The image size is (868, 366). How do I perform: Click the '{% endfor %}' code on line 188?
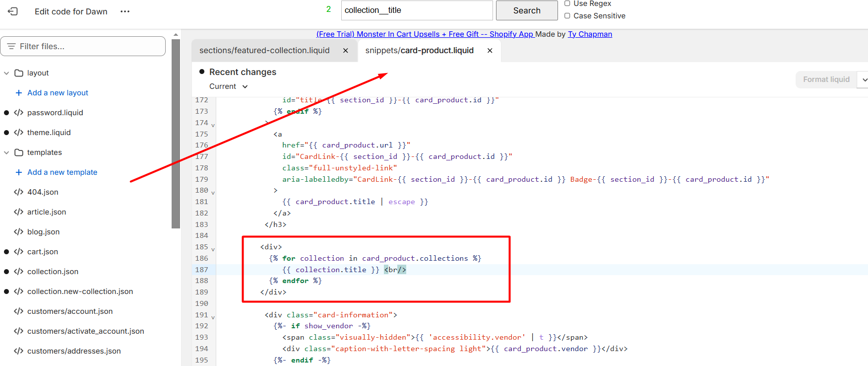point(296,281)
